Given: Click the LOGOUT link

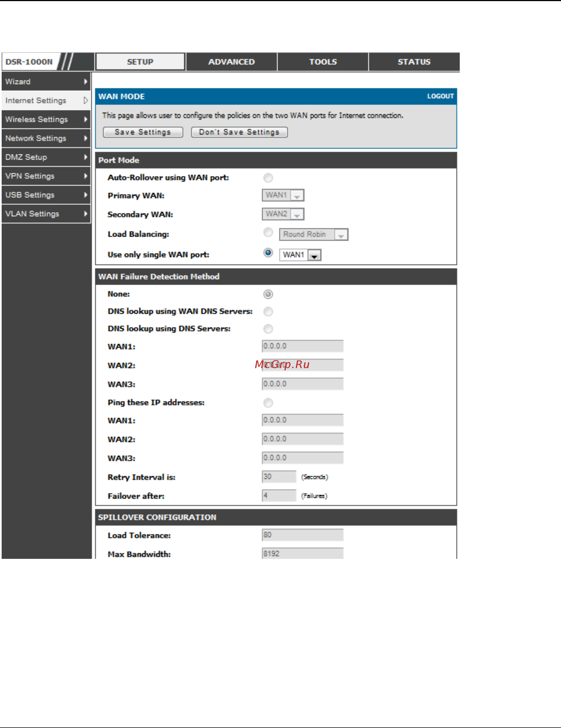Looking at the screenshot, I should point(440,96).
